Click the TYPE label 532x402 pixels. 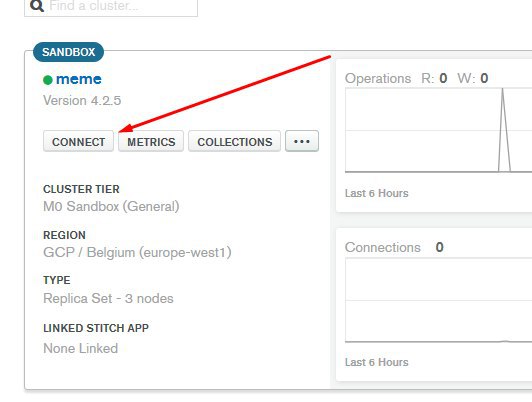pos(57,280)
